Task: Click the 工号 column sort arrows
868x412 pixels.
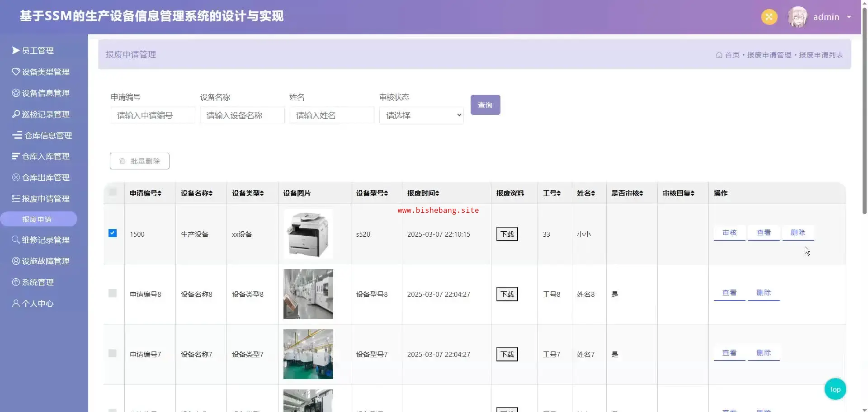Action: (x=558, y=193)
